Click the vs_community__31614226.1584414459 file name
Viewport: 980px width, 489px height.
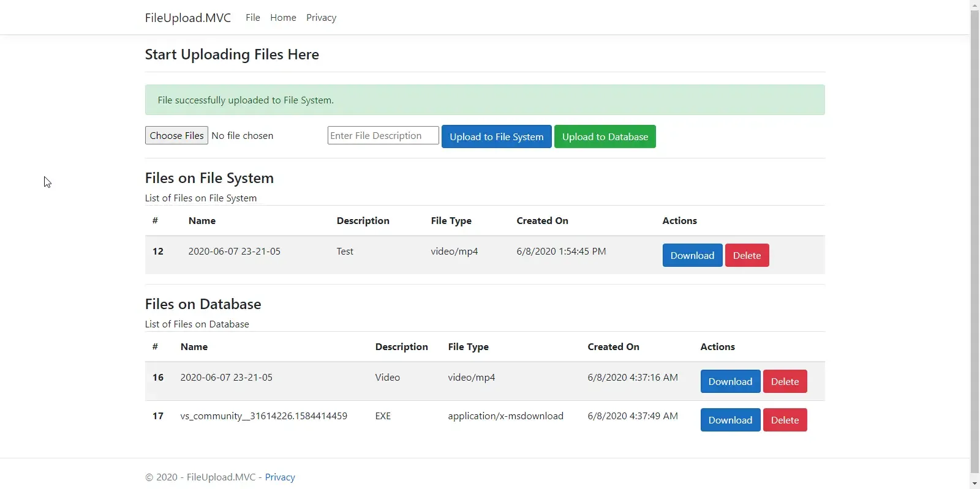coord(263,416)
